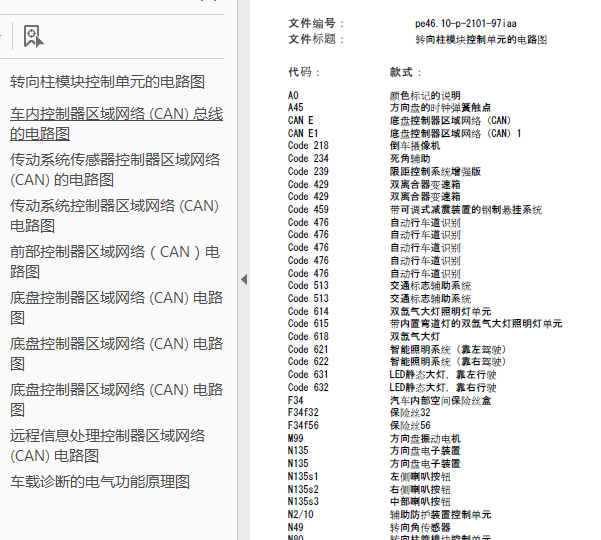Click the 限距控制系统增强版 description

[x=435, y=171]
